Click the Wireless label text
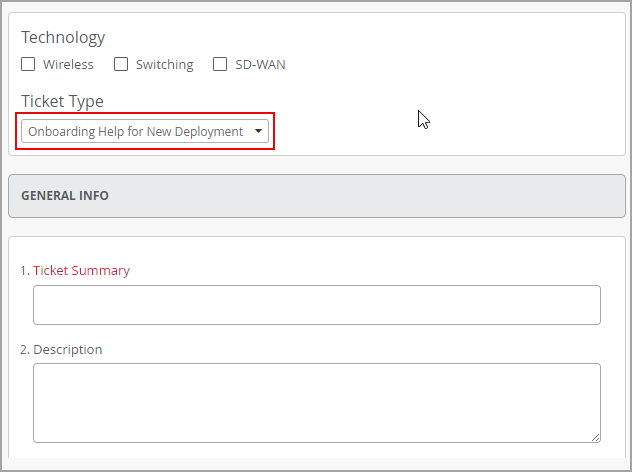632x472 pixels. (68, 64)
